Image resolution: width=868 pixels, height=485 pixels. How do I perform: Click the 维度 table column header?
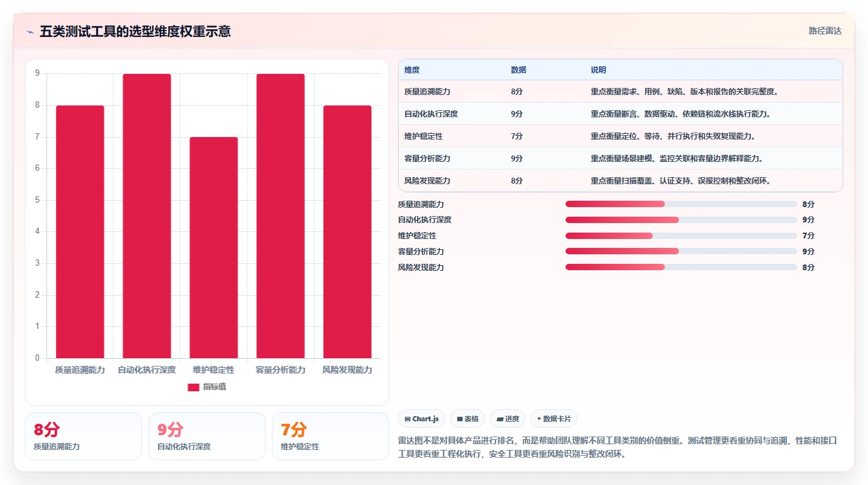(412, 70)
